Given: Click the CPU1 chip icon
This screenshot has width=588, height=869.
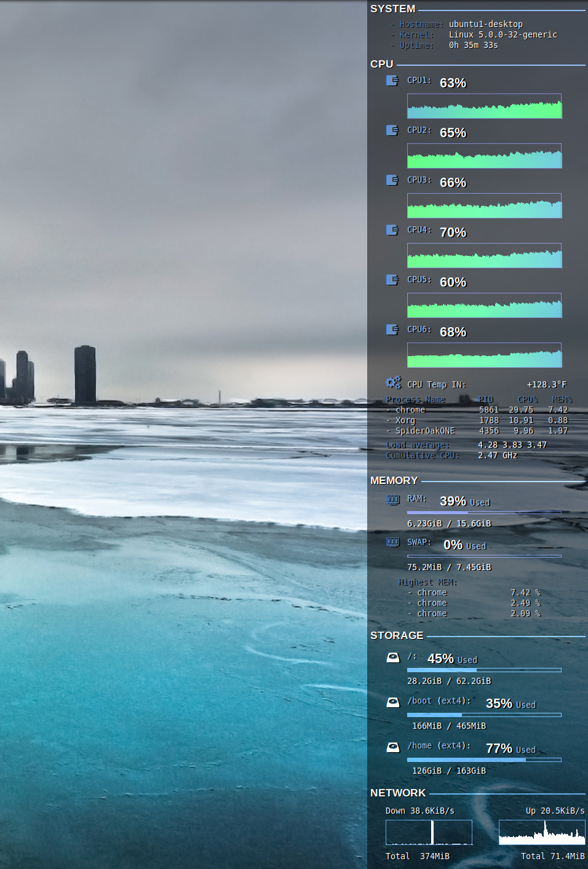Looking at the screenshot, I should coord(392,81).
